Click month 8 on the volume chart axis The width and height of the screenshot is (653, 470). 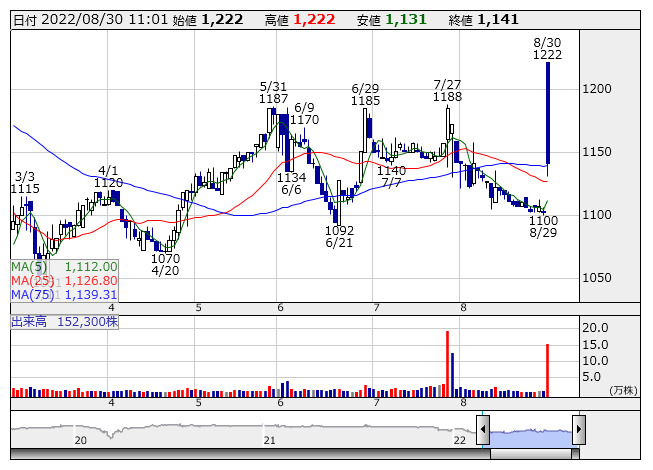pyautogui.click(x=463, y=403)
